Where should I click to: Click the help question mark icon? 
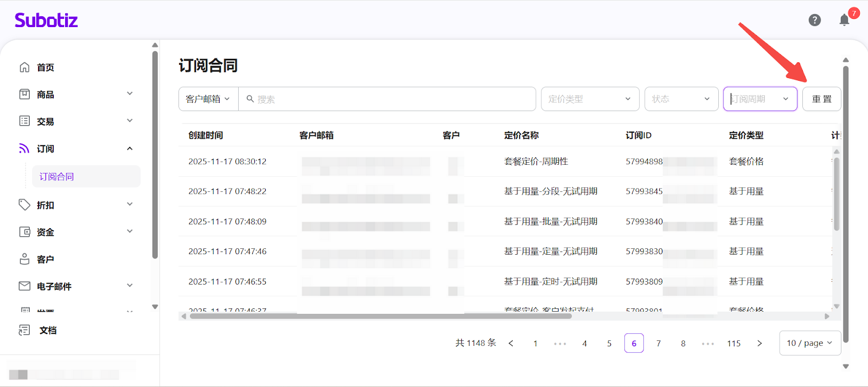pyautogui.click(x=814, y=20)
